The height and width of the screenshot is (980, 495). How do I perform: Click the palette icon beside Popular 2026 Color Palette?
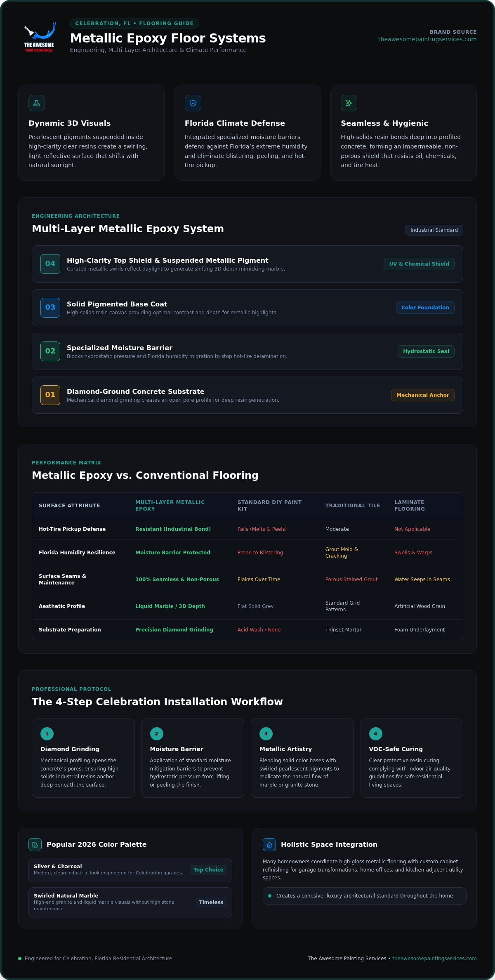(x=35, y=845)
